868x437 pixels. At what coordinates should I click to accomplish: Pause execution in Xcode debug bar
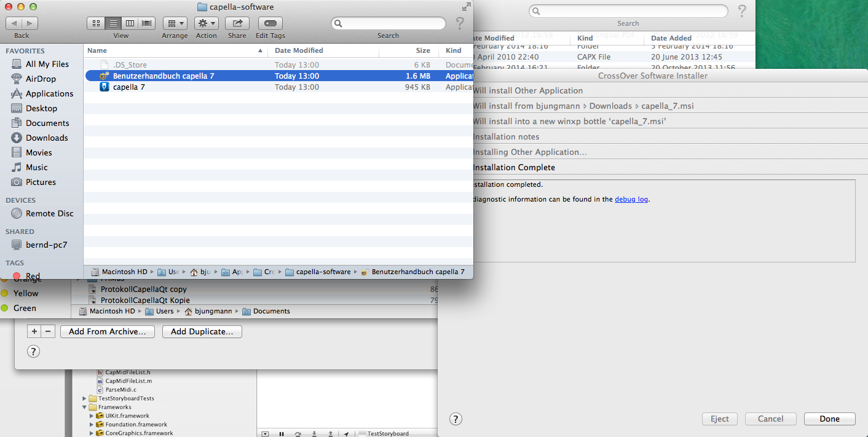click(282, 433)
